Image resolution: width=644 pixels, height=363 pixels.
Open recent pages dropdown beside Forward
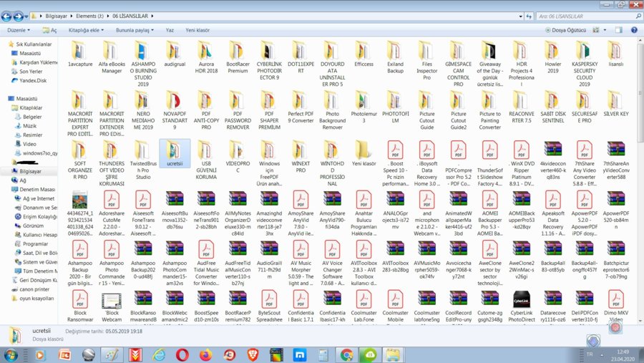26,16
